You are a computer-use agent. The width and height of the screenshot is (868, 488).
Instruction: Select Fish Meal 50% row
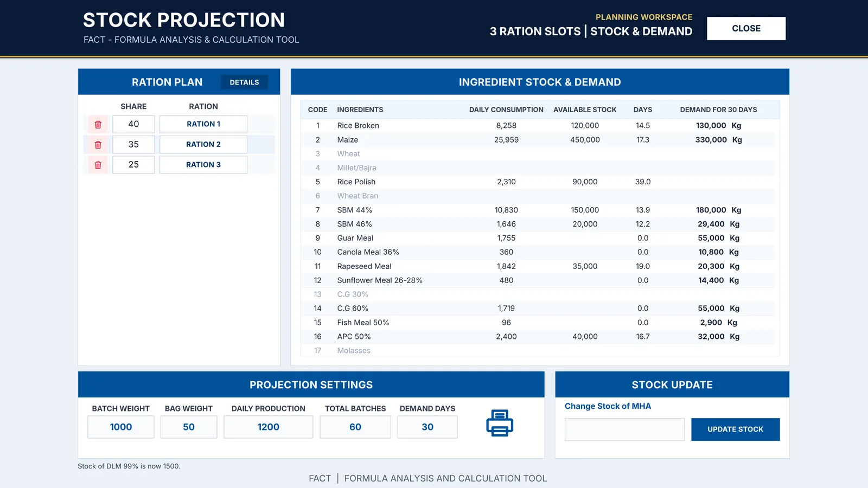[538, 323]
